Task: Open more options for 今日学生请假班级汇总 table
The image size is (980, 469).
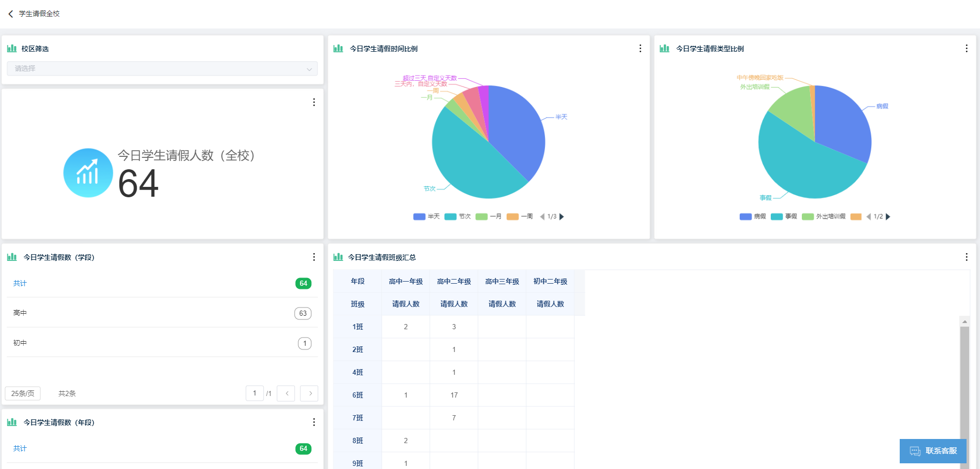Action: [x=966, y=257]
